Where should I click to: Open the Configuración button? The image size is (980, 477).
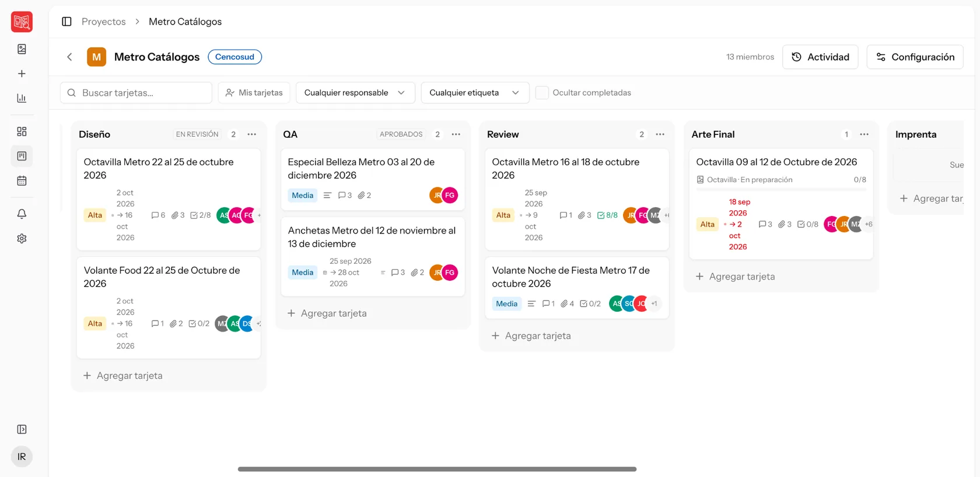[x=915, y=57]
